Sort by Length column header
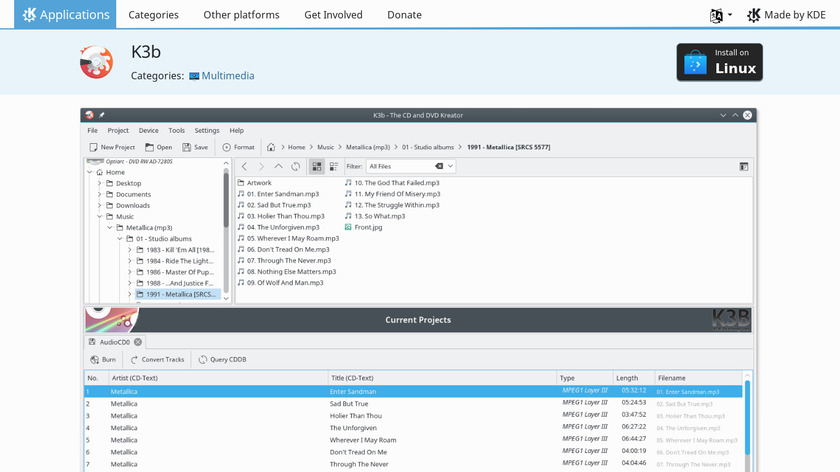 click(x=634, y=378)
